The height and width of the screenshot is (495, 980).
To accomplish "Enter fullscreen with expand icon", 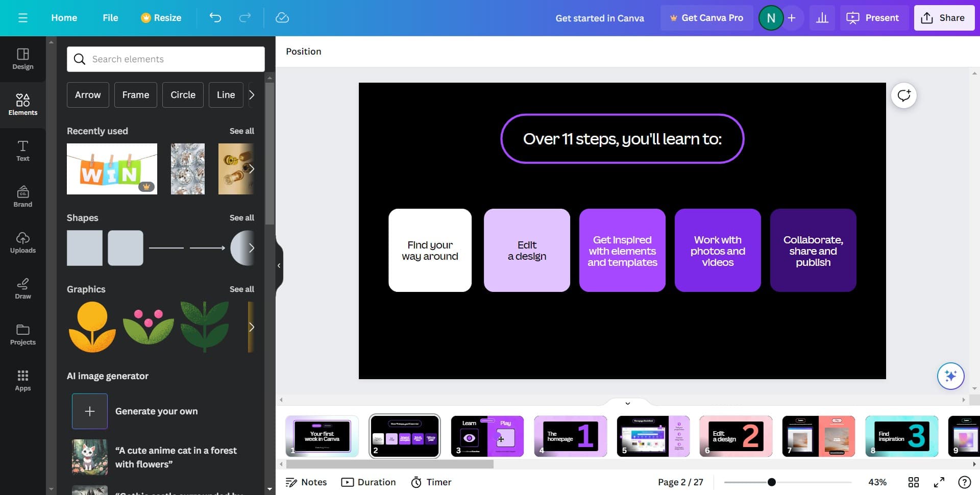I will pos(939,482).
